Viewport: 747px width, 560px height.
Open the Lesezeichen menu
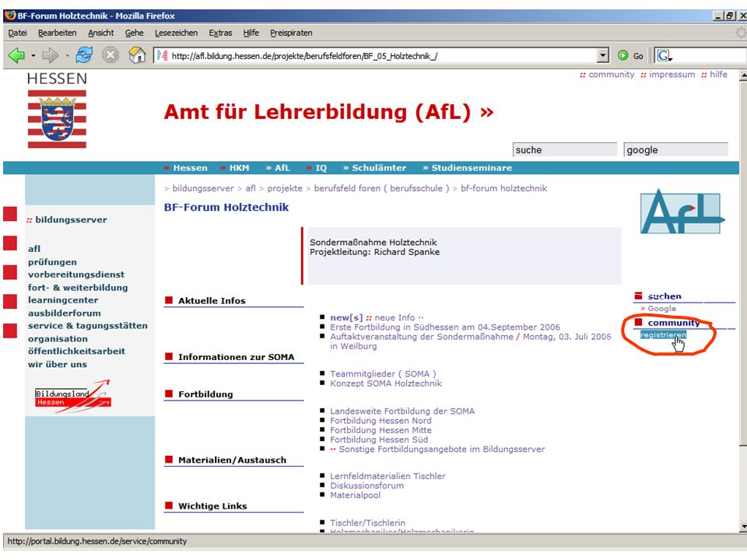177,33
